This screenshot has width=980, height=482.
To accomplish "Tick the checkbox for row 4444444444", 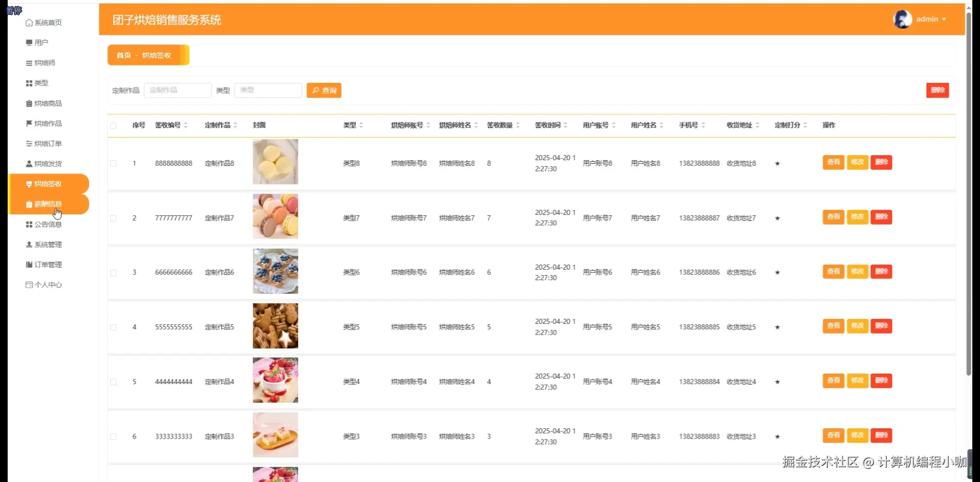I will [x=113, y=382].
